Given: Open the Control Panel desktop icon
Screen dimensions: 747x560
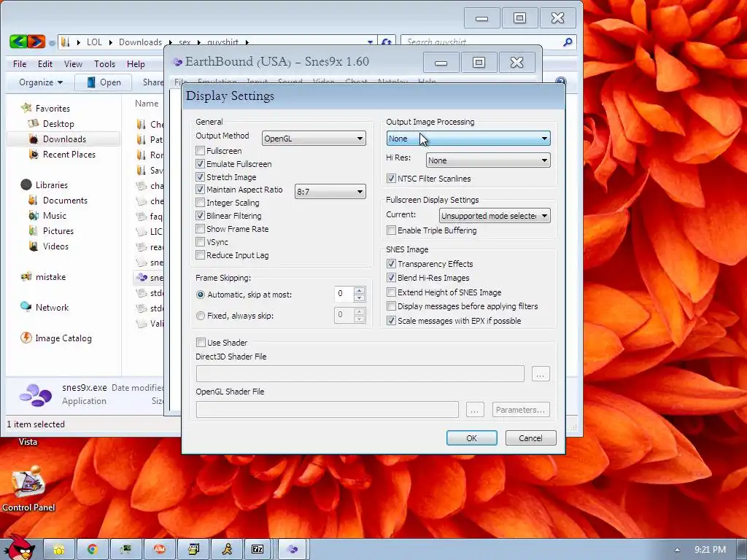Looking at the screenshot, I should coord(28,489).
